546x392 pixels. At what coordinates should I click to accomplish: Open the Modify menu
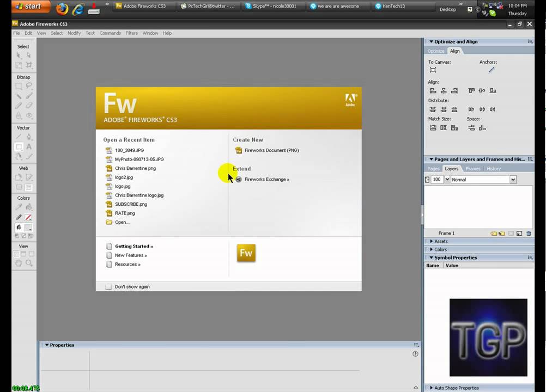(x=74, y=33)
